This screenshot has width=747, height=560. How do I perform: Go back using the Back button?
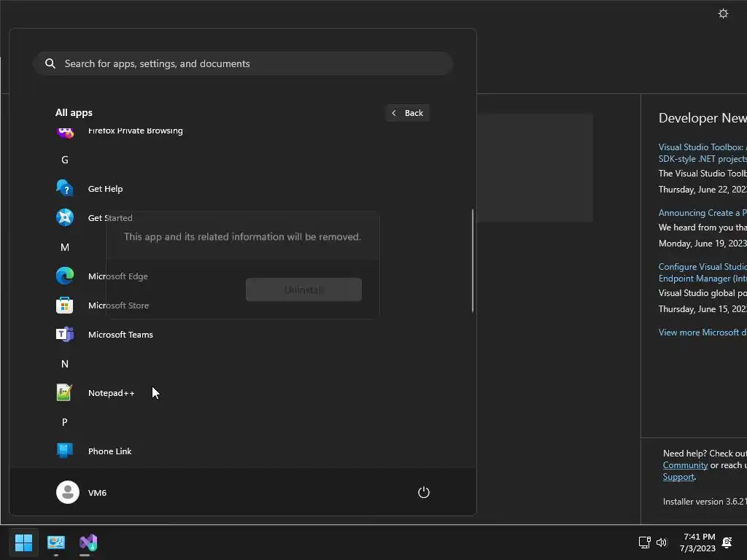pos(407,113)
